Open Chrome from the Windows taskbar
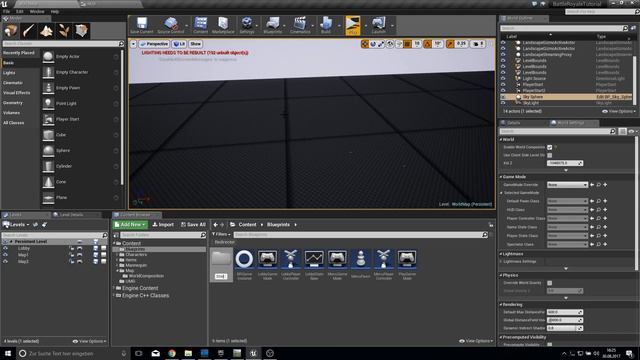The image size is (640, 360). click(172, 353)
